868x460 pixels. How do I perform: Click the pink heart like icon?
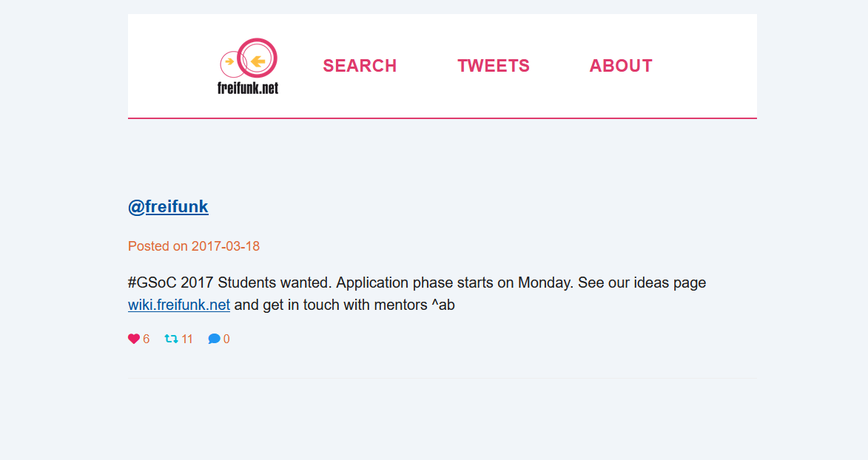(134, 339)
